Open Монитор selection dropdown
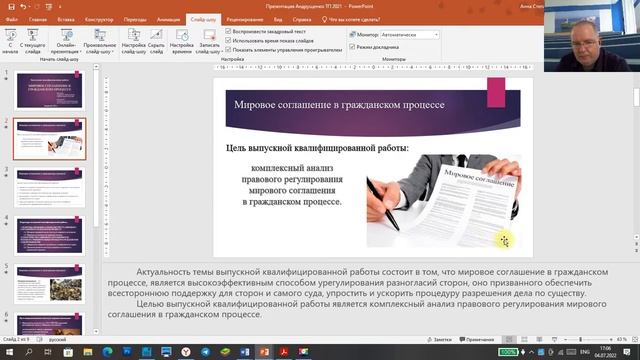Viewport: 640px width, 360px height. coord(410,35)
